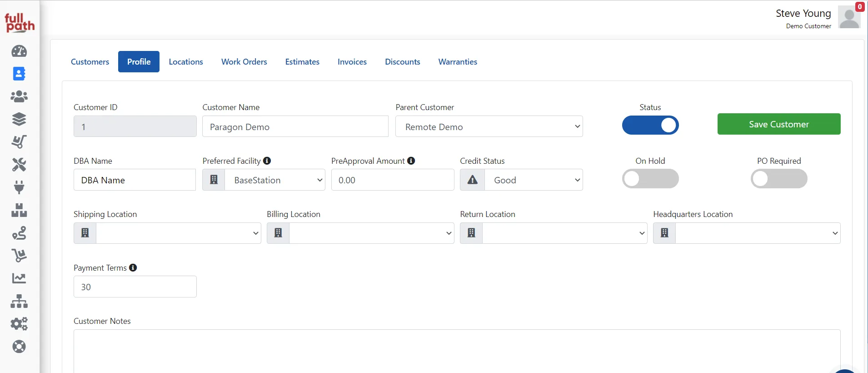868x373 pixels.
Task: Open the dashboard gauge icon in sidebar
Action: coord(19,51)
